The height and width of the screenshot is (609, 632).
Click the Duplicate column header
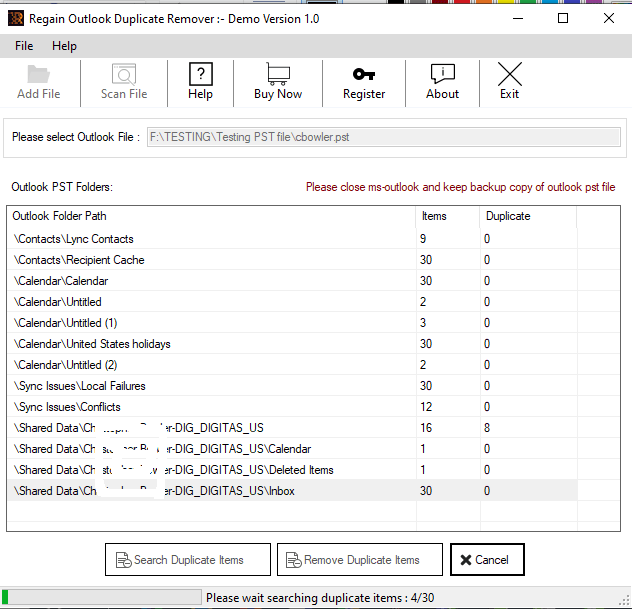click(528, 216)
